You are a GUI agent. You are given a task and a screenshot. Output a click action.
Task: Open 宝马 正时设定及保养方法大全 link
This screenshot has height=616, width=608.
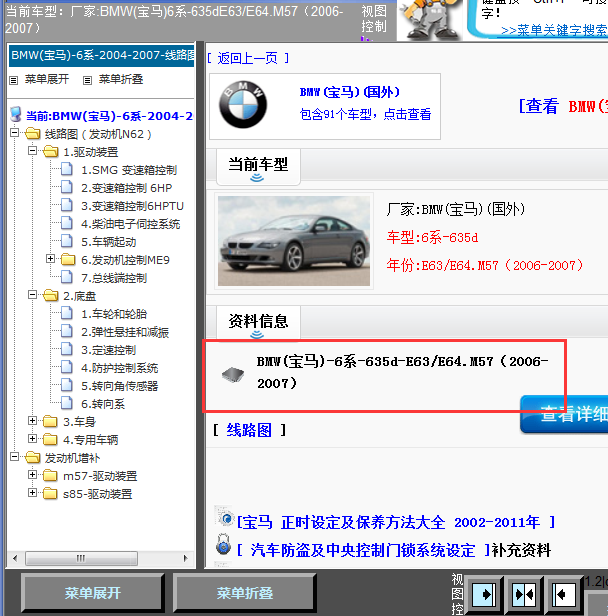tap(396, 522)
